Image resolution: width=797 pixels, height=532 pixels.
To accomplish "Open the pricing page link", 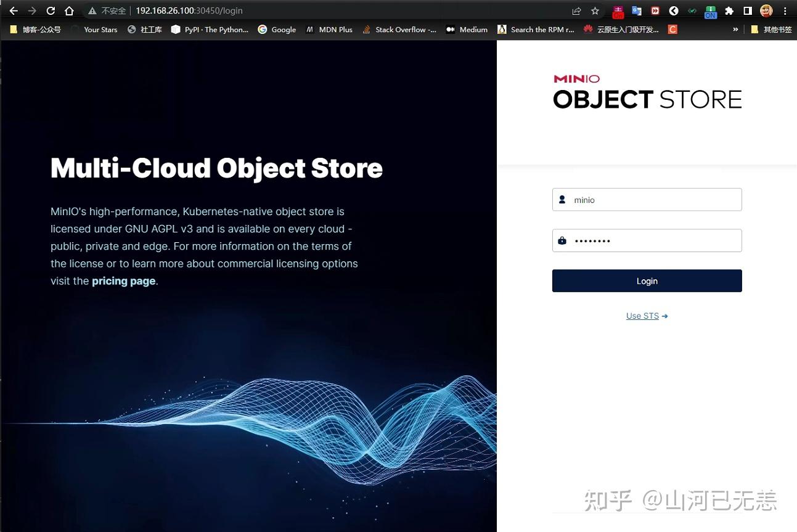I will [x=123, y=281].
